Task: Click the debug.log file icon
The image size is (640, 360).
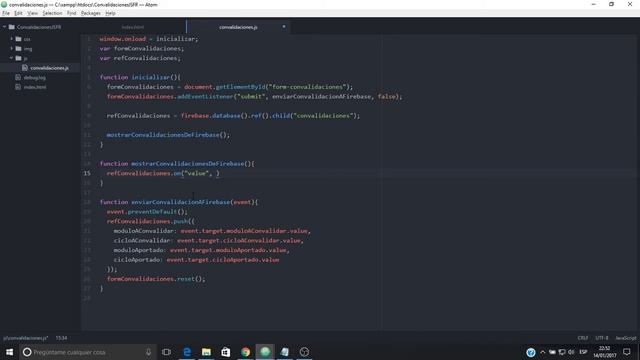Action: (x=18, y=78)
